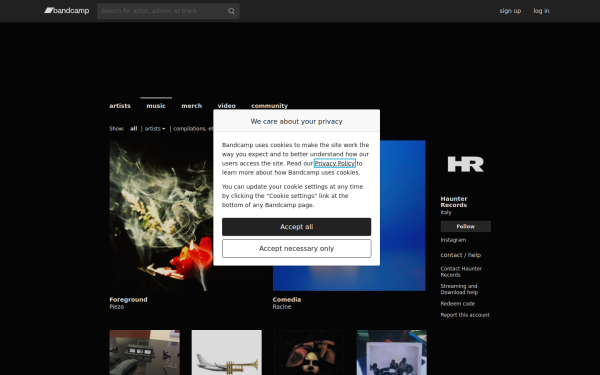This screenshot has width=600, height=375.
Task: Open the Privacy Policy link
Action: [334, 163]
